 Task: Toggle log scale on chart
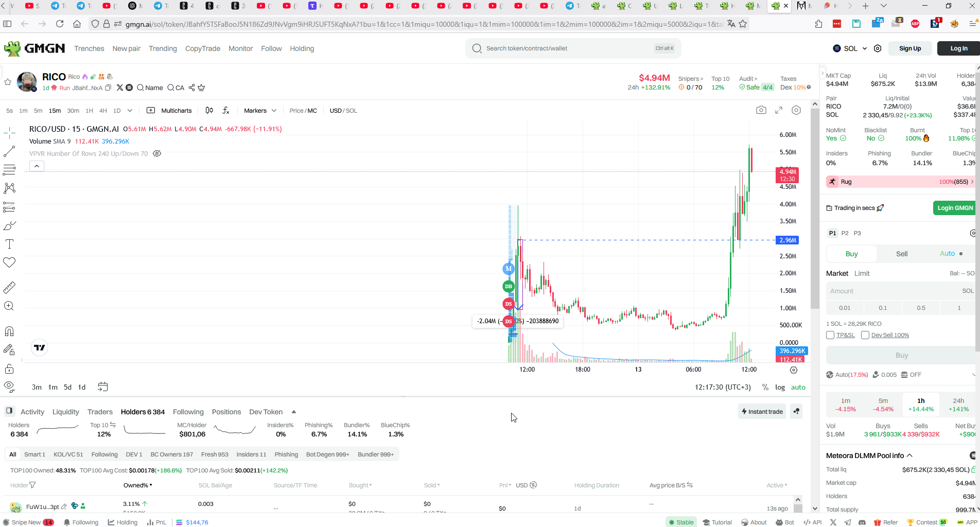coord(780,388)
